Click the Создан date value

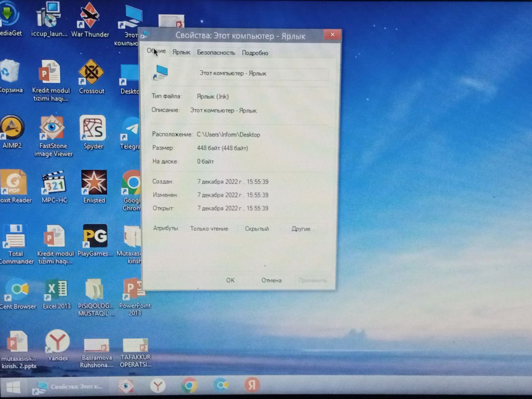pyautogui.click(x=233, y=182)
